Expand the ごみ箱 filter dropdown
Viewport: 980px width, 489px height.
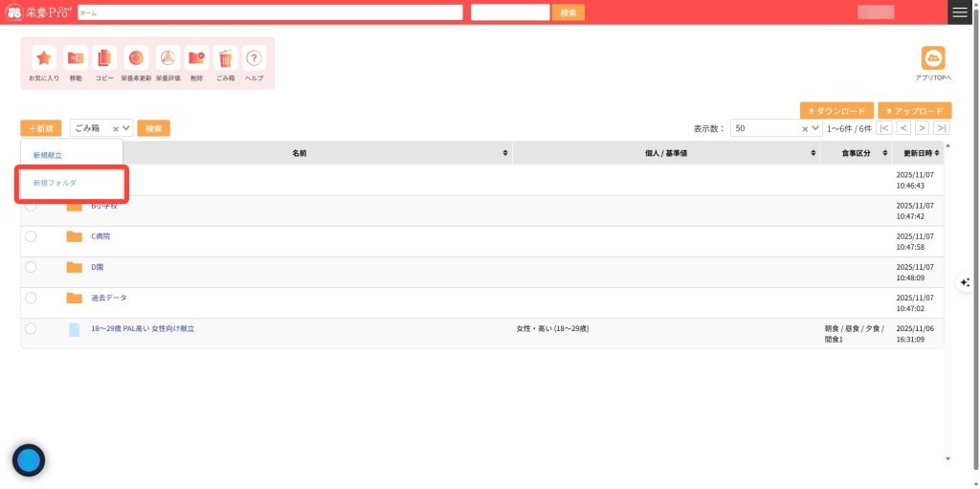click(x=126, y=128)
